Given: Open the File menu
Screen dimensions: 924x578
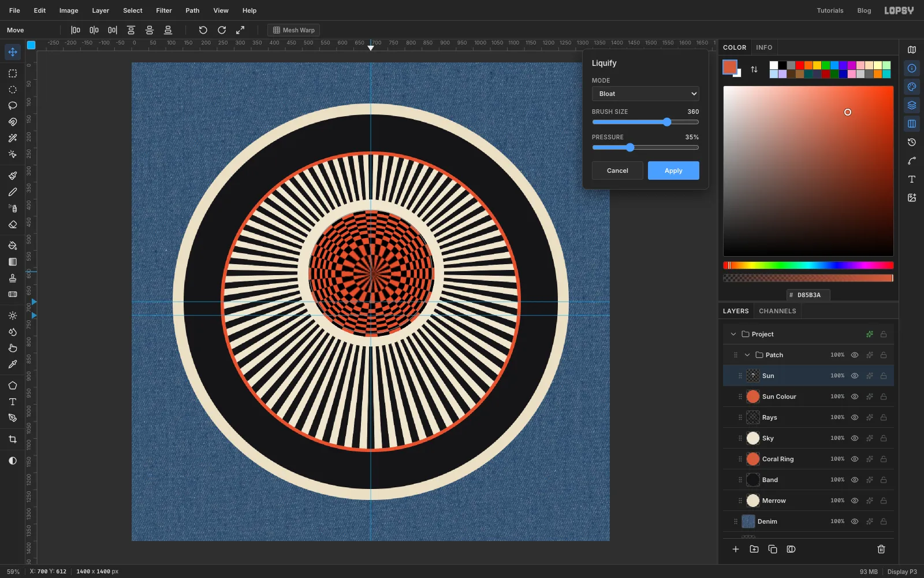Looking at the screenshot, I should pos(14,10).
